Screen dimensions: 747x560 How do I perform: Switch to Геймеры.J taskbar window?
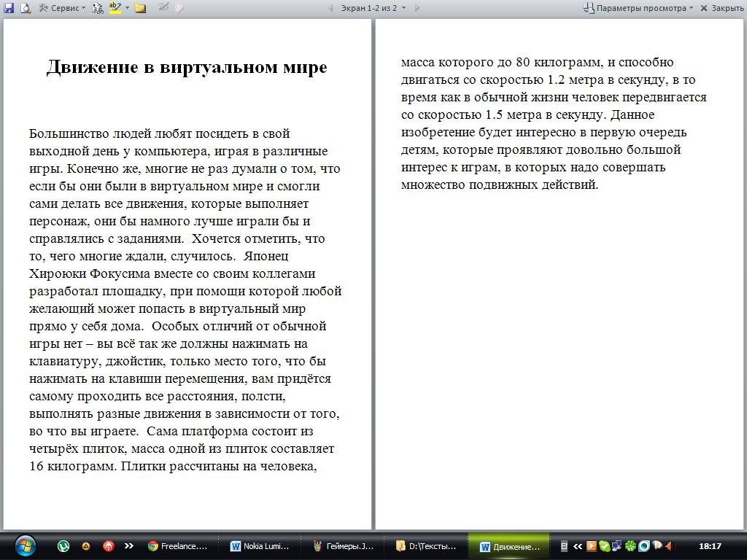point(343,546)
